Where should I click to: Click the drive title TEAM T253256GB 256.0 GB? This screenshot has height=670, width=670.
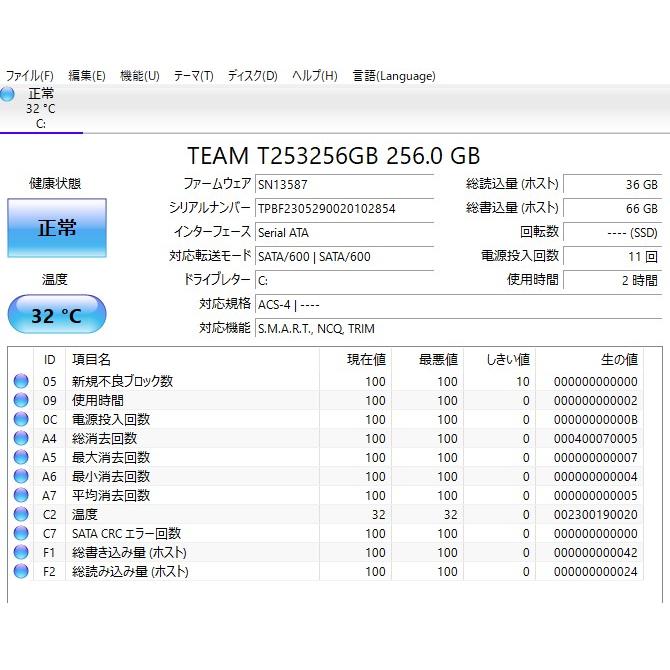pos(334,156)
